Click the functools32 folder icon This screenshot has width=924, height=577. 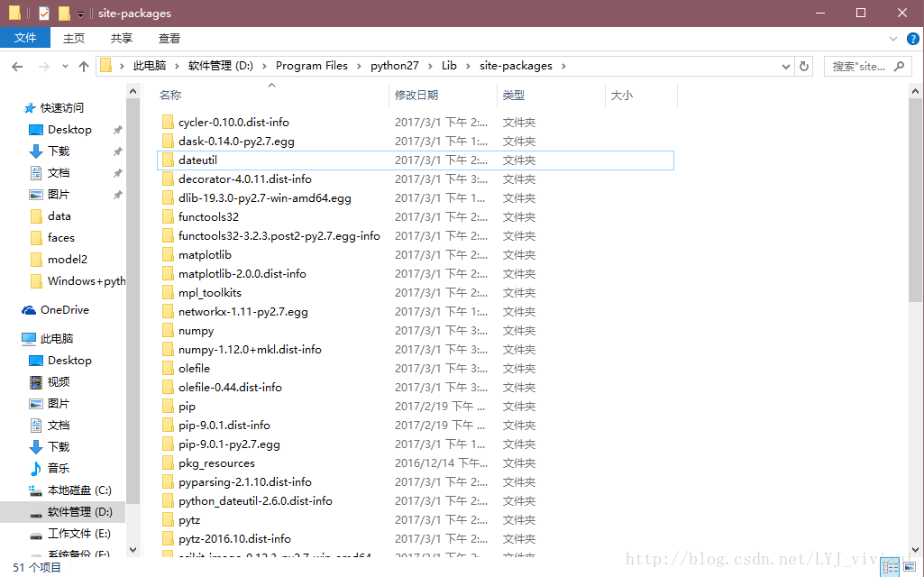click(x=168, y=217)
